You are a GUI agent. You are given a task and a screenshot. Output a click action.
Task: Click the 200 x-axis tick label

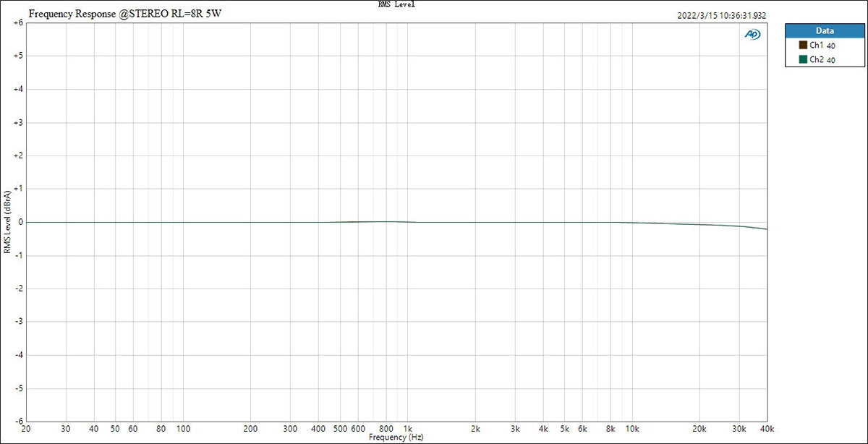pyautogui.click(x=250, y=430)
